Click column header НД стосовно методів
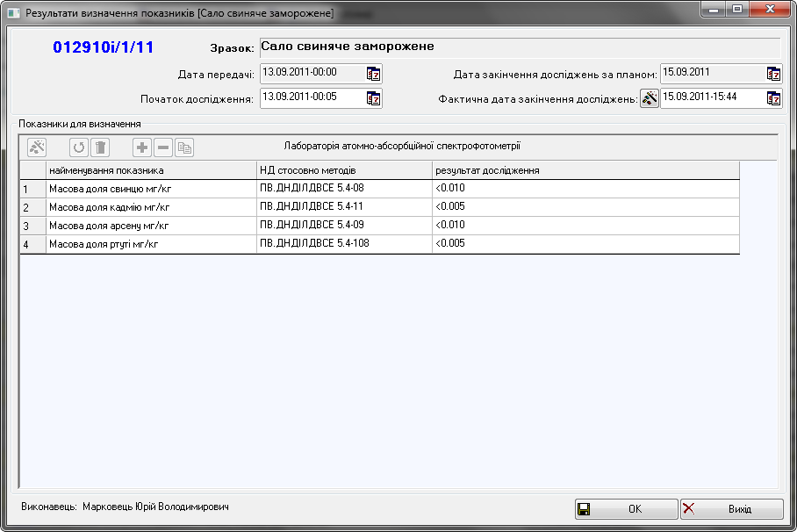 [345, 170]
